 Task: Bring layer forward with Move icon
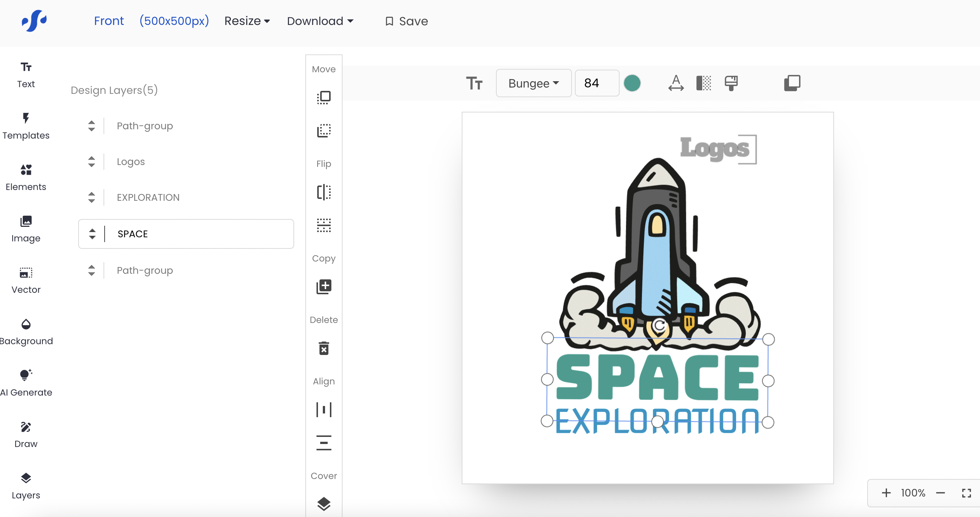[x=324, y=98]
